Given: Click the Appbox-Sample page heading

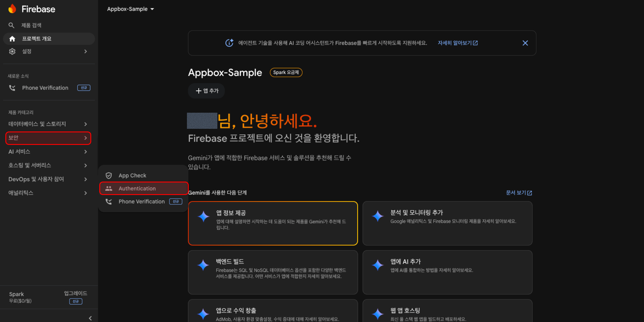Looking at the screenshot, I should click(x=225, y=73).
